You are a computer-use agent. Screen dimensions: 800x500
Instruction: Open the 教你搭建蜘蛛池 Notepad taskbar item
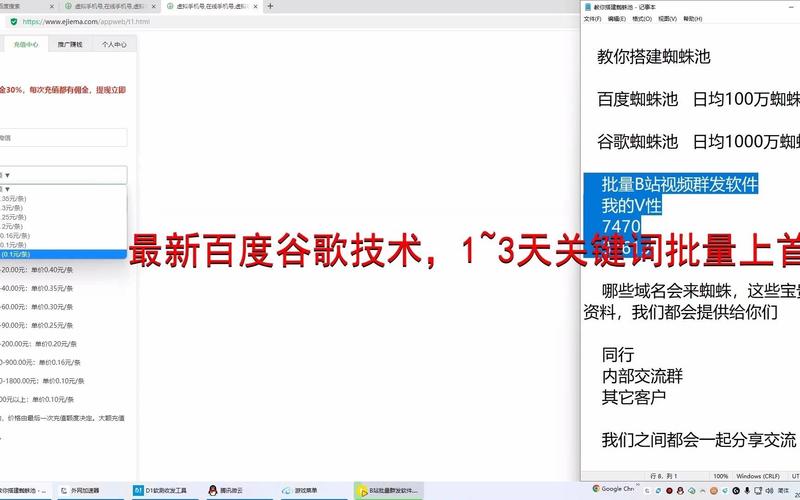pos(24,491)
